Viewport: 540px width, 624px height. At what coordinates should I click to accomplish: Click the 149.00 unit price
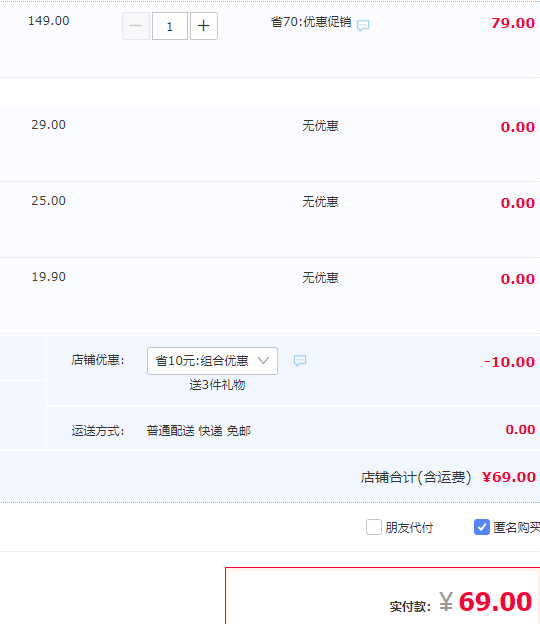tap(49, 21)
